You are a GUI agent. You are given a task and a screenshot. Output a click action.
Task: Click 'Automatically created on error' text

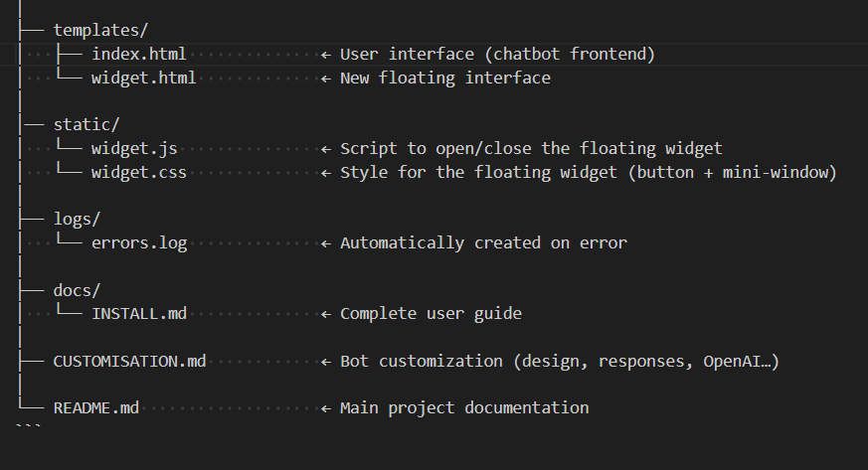483,242
